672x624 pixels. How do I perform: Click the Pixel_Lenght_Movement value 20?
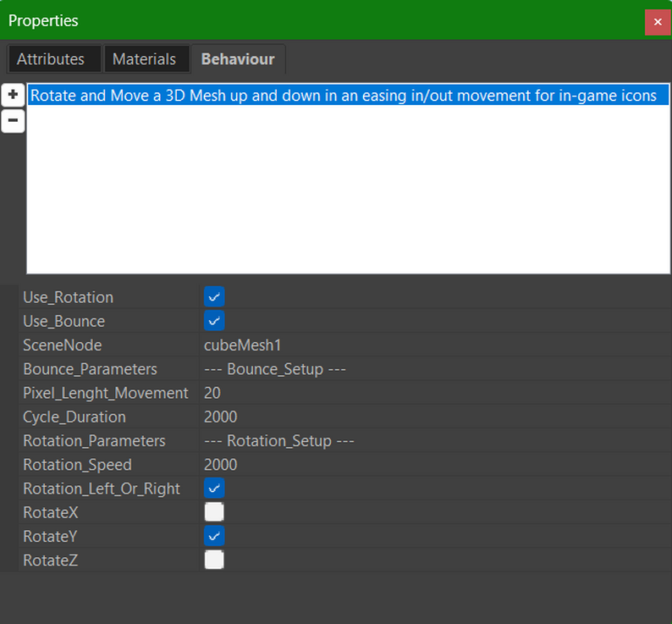pos(435,393)
